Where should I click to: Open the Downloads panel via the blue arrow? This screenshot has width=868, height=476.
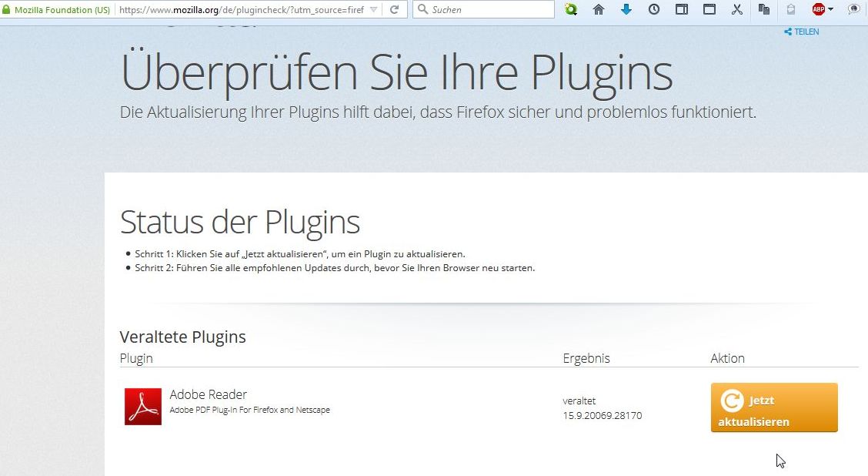626,9
